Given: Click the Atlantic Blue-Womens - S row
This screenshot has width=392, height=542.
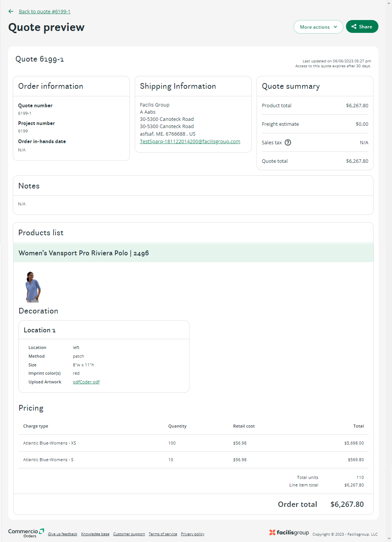Looking at the screenshot, I should coord(194,460).
